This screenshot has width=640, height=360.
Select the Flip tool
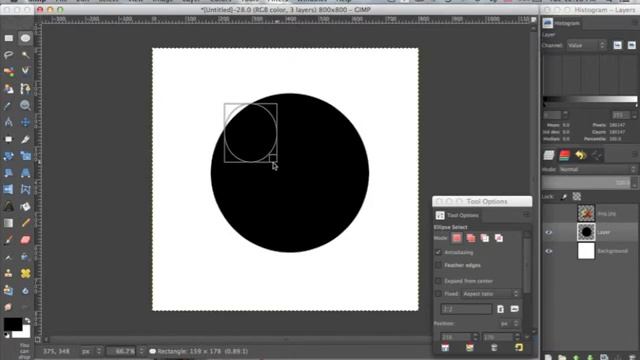point(9,189)
